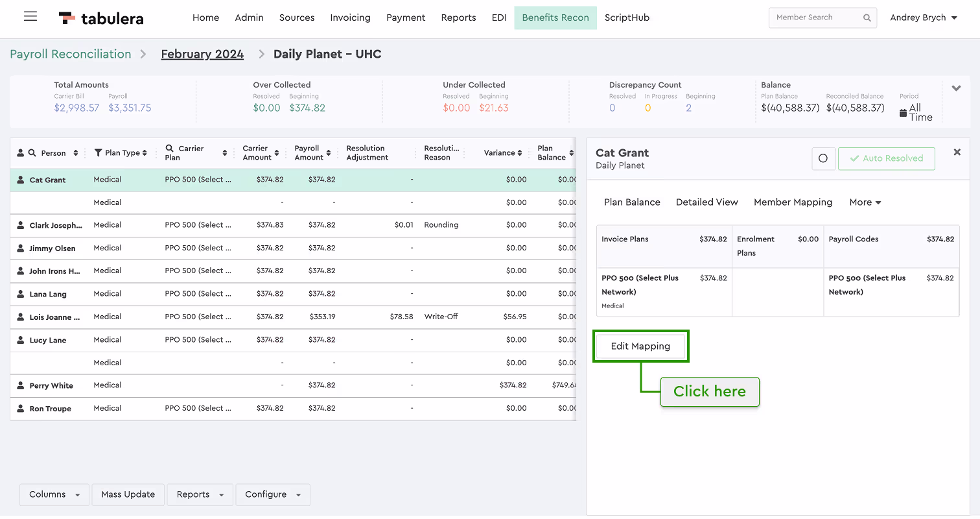Click the Tabulera logo
This screenshot has width=980, height=519.
coord(101,18)
